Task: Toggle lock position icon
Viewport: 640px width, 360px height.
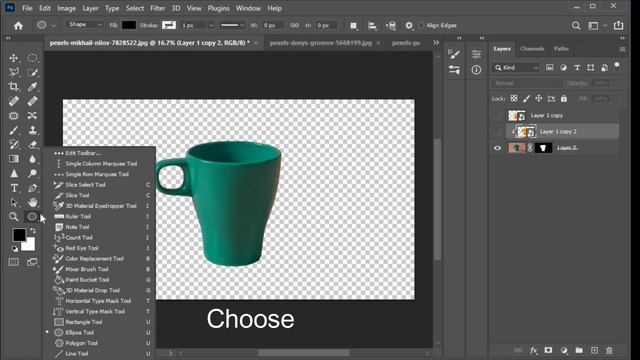Action: tap(539, 98)
